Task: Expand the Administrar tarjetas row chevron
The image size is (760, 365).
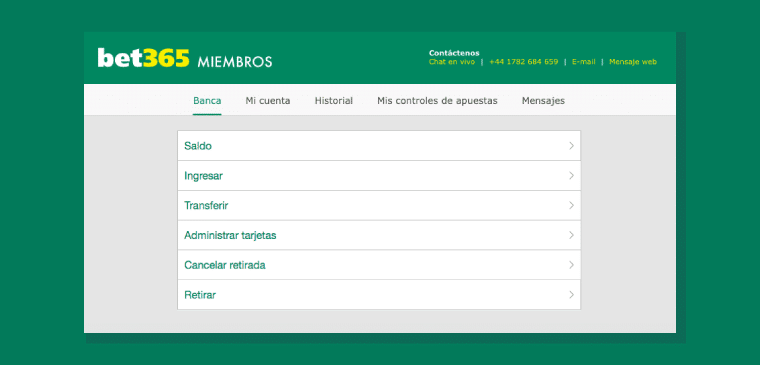Action: 571,235
